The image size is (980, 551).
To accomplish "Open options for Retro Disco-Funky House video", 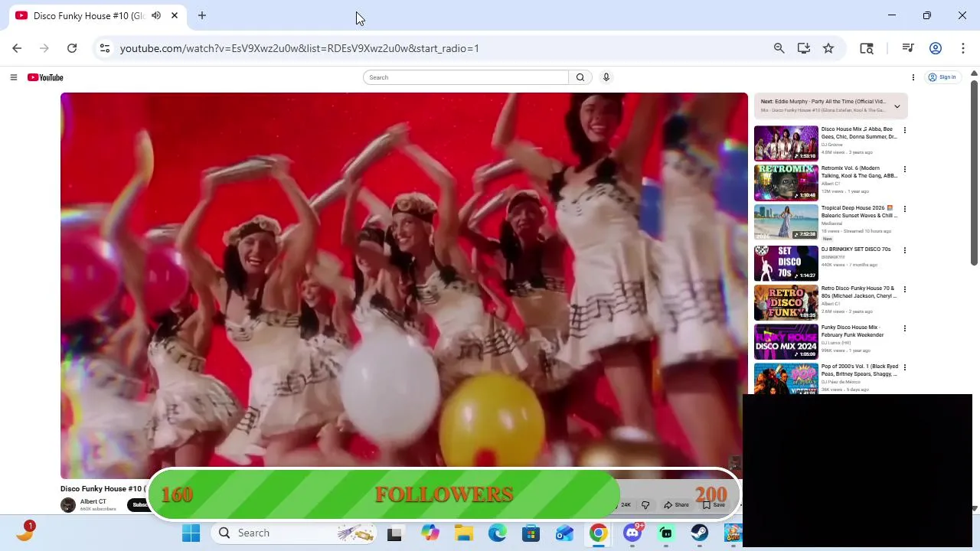I will [x=905, y=289].
